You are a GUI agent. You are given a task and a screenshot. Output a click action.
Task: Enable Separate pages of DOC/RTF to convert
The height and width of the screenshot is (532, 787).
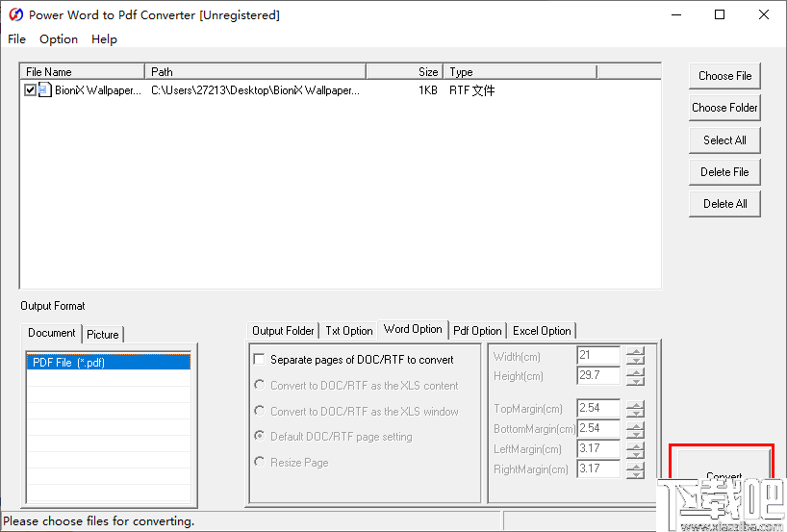(260, 360)
